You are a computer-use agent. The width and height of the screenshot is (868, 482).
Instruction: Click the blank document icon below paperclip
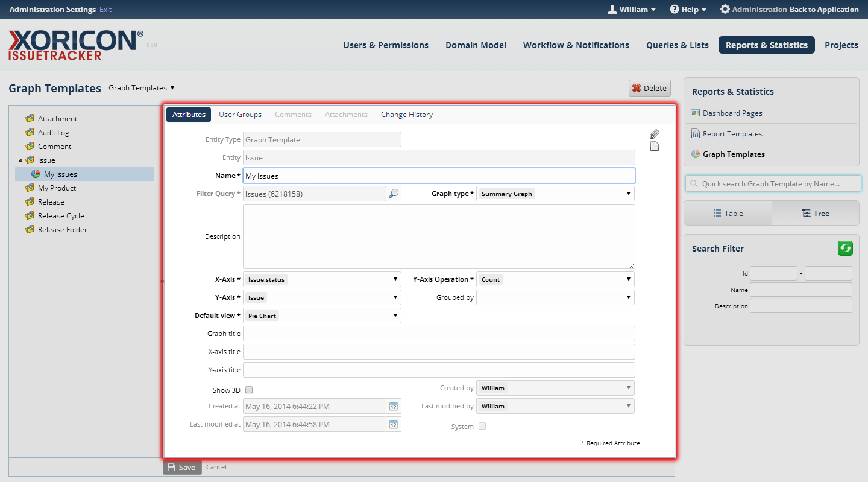tap(654, 147)
